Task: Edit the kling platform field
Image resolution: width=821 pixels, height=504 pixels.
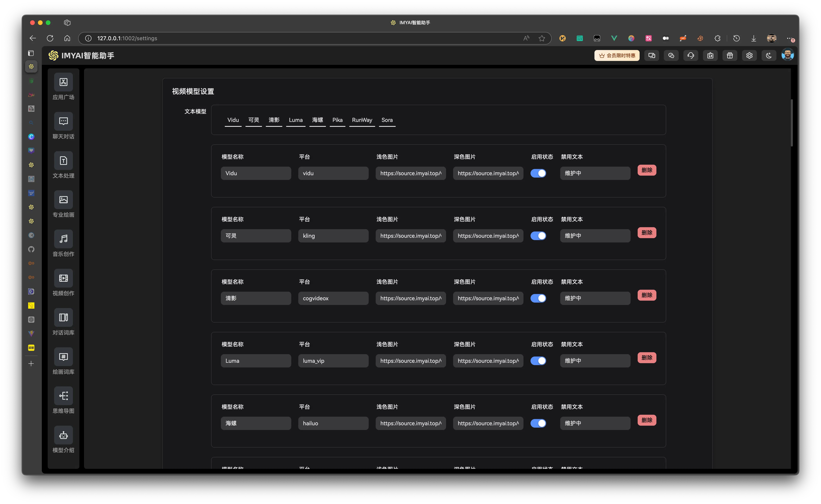Action: (333, 236)
